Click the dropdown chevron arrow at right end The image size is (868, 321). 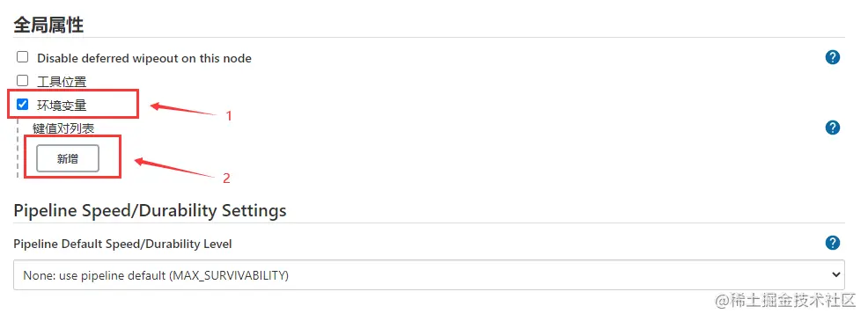(x=836, y=274)
